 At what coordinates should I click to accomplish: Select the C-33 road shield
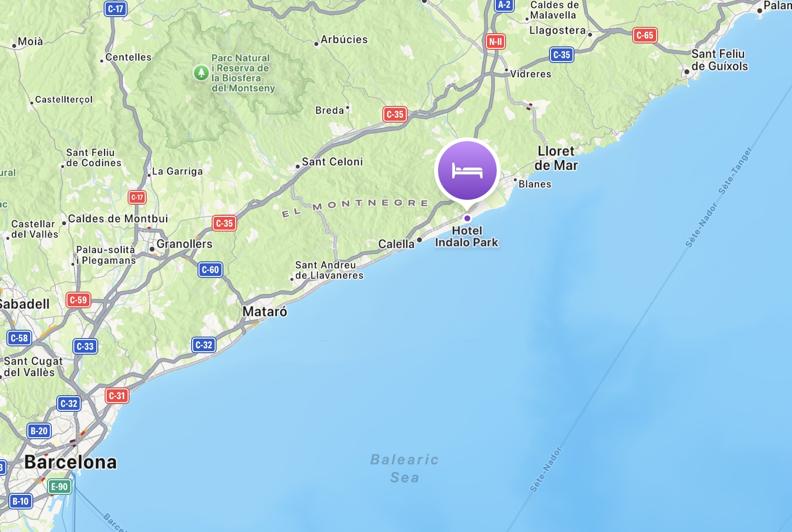(x=85, y=346)
